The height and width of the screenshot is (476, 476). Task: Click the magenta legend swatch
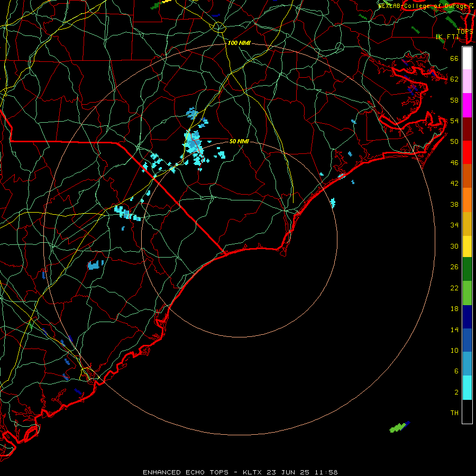[x=467, y=105]
